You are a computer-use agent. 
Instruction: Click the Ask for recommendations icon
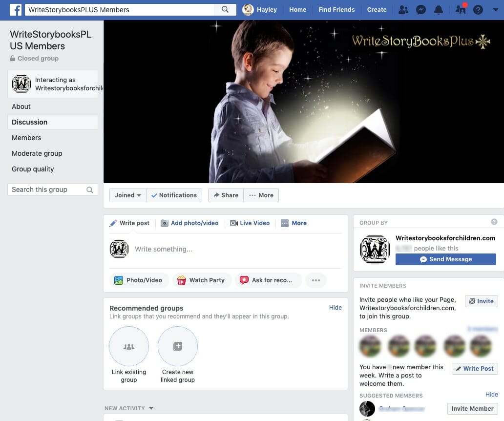point(244,280)
